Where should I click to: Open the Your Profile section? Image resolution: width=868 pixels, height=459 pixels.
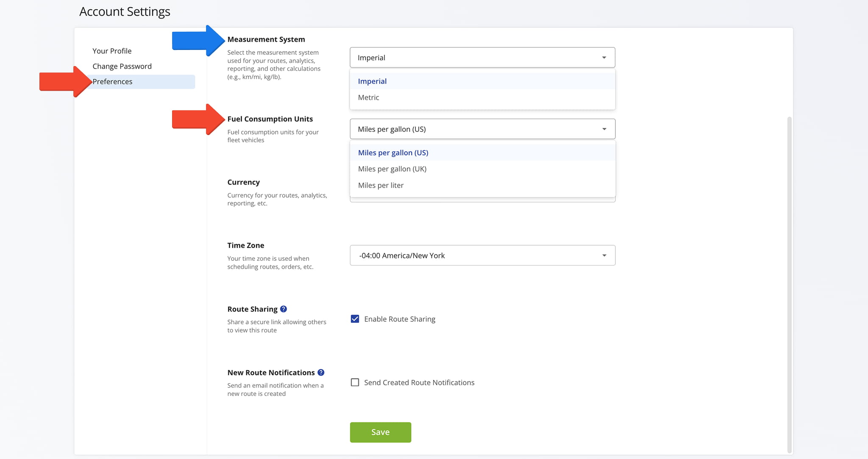point(112,51)
